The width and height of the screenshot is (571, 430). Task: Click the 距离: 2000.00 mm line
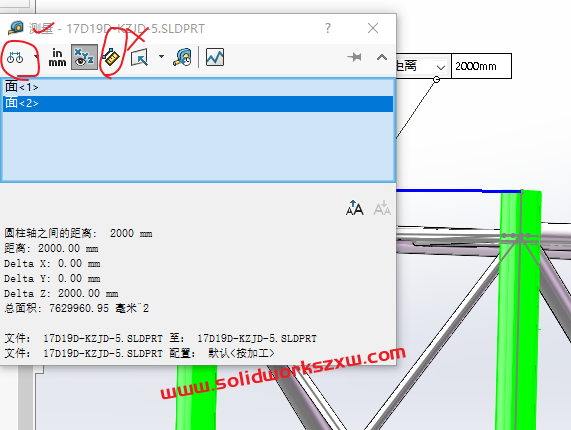51,248
